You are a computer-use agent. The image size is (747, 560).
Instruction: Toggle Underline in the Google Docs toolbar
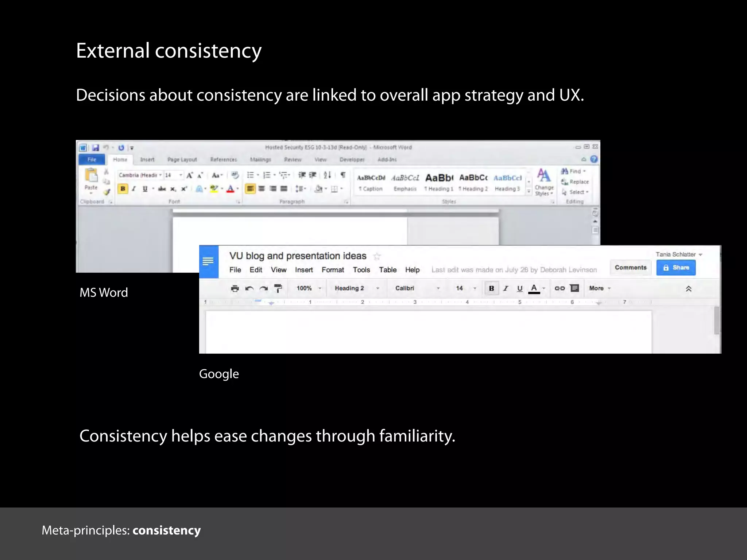520,288
